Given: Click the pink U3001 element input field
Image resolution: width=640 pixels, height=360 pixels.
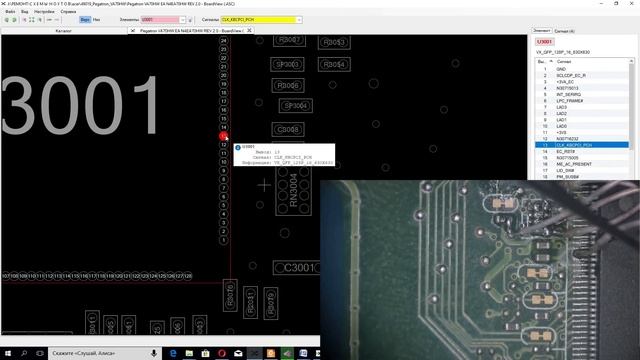Looking at the screenshot, I should coord(160,20).
